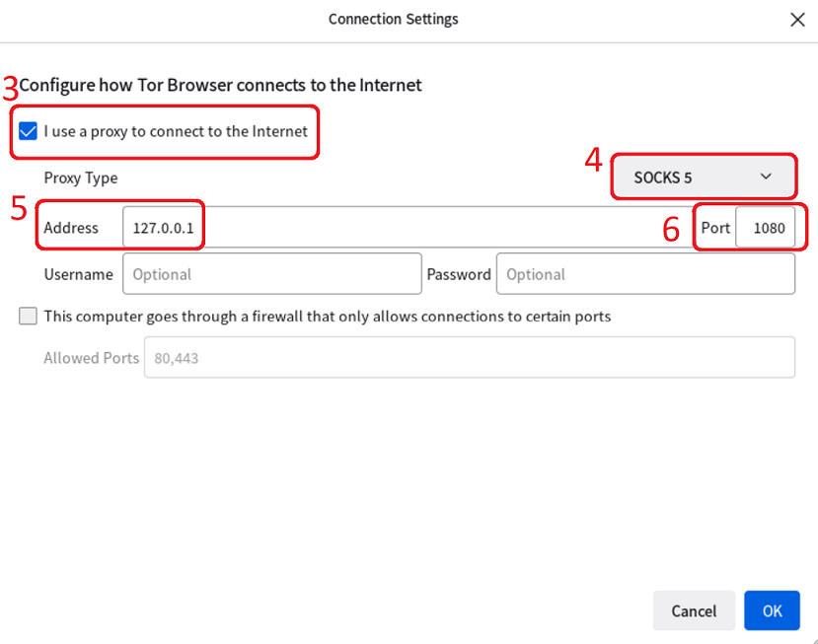Screen dimensions: 818x644
Task: Cancel the connection settings changes
Action: (693, 610)
